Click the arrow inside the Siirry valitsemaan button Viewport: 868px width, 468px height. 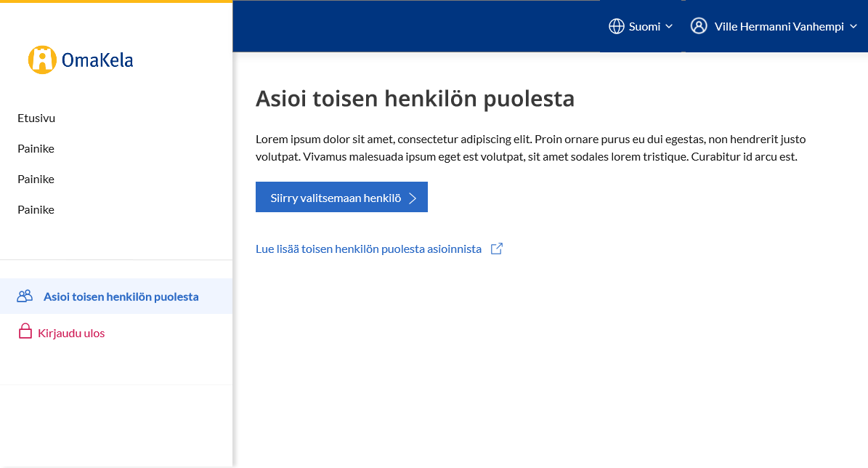[x=413, y=198]
